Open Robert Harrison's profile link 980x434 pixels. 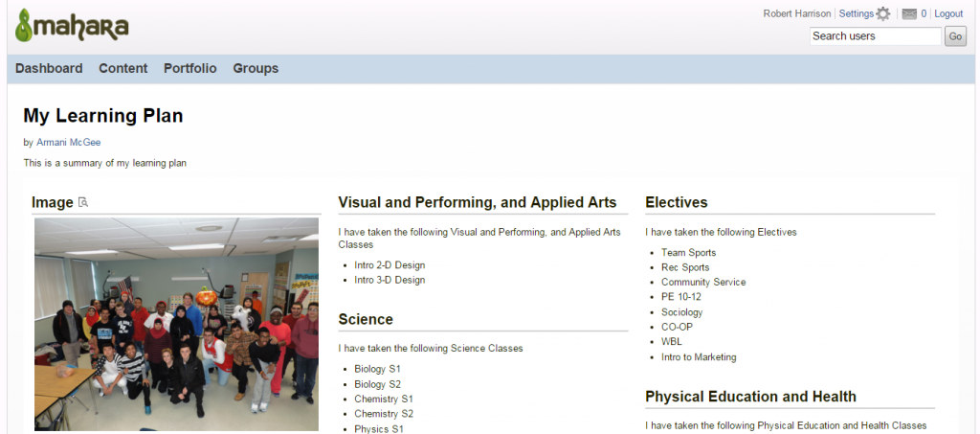tap(798, 14)
